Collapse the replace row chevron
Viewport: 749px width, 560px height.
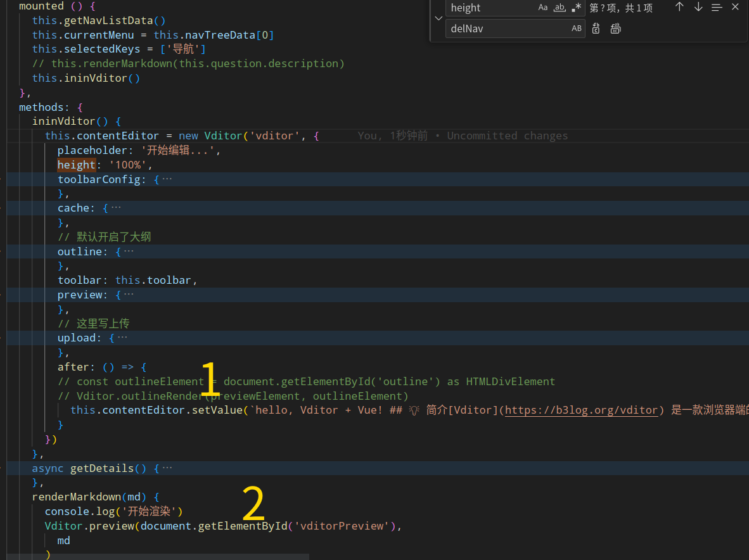coord(439,18)
